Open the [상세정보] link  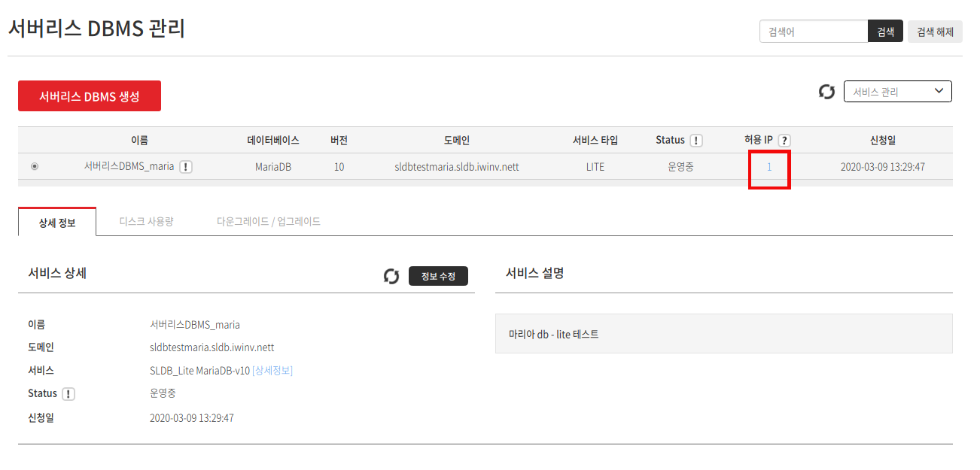pos(272,371)
